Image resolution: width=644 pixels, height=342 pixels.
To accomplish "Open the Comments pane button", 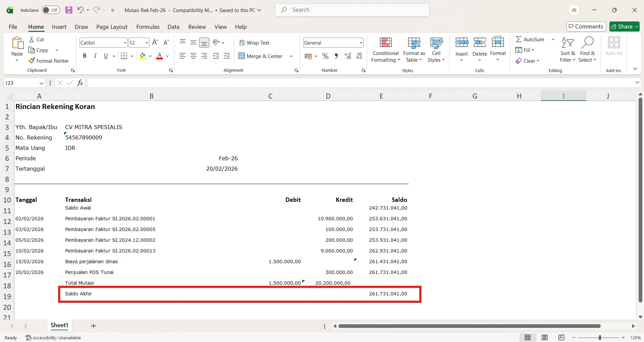I will tap(586, 26).
